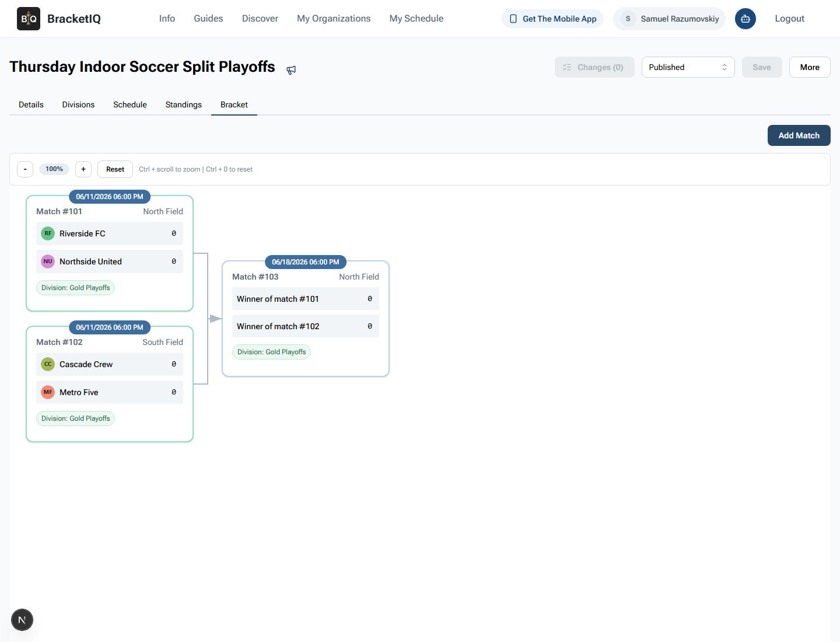Select the Cascade Crew team row

110,364
